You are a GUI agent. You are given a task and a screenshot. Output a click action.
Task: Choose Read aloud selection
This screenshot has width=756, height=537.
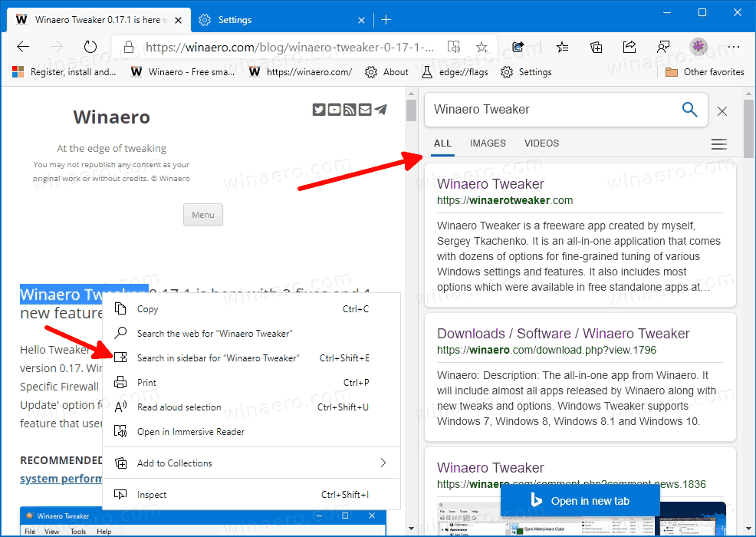click(251, 407)
